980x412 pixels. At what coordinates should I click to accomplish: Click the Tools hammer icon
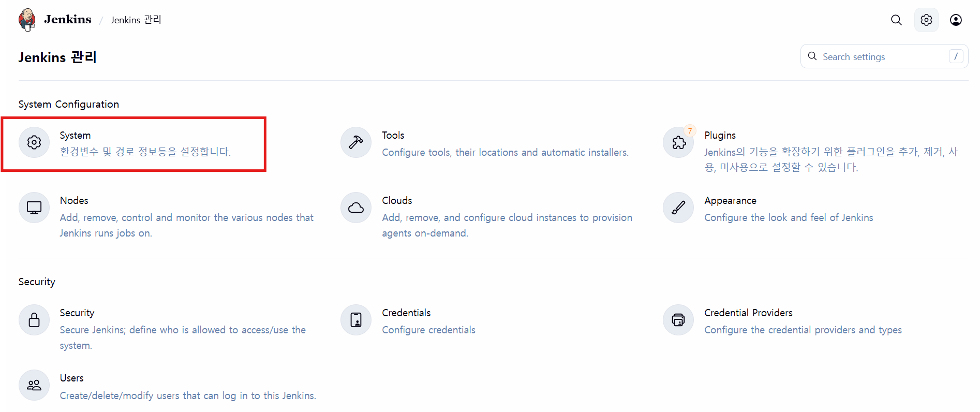click(x=356, y=142)
